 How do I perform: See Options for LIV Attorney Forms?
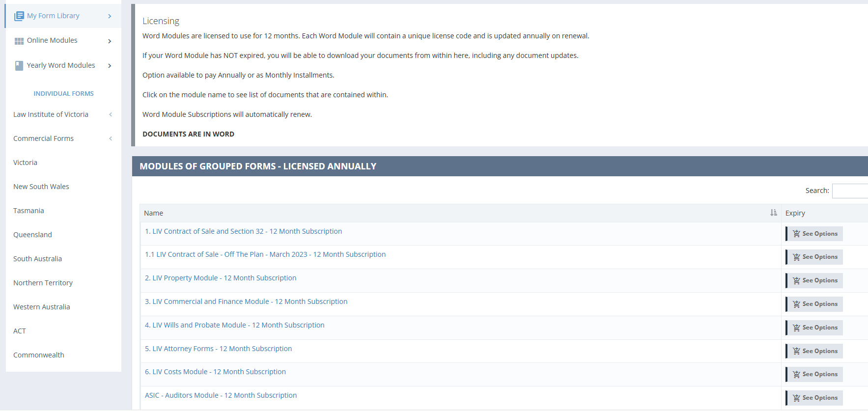(814, 351)
